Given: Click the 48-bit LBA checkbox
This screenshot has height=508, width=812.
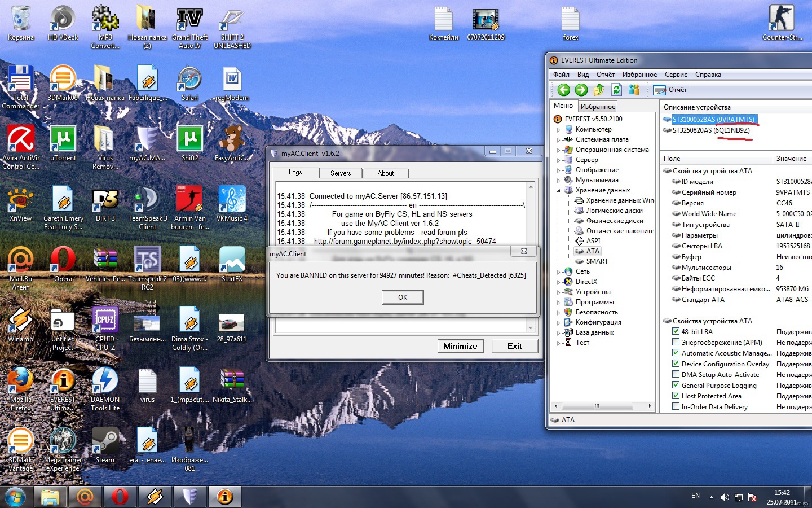Looking at the screenshot, I should [x=676, y=332].
